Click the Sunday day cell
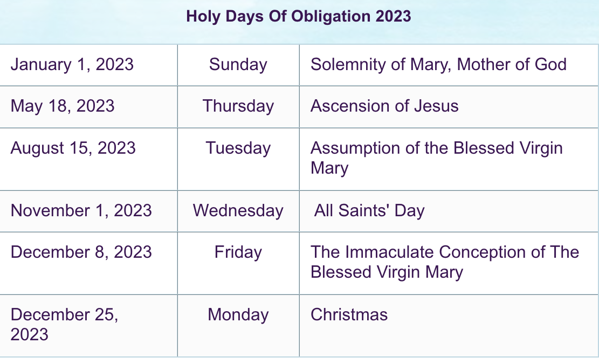599x364 pixels. (238, 65)
